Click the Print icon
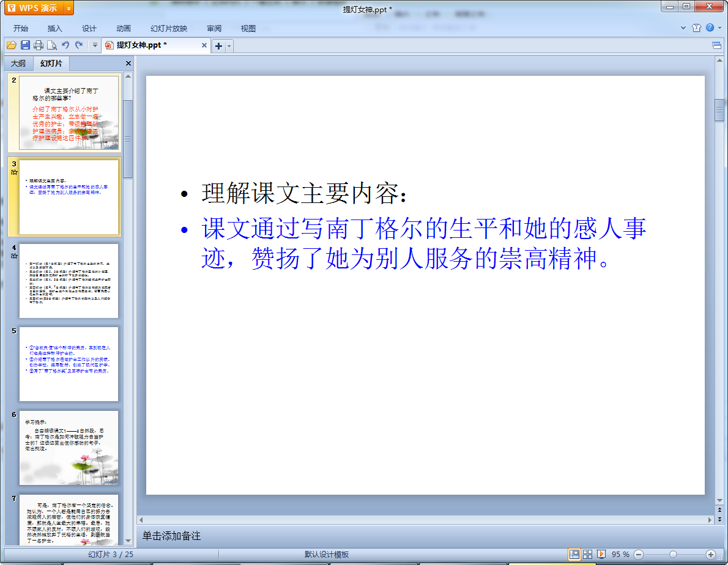728x565 pixels. [x=39, y=45]
